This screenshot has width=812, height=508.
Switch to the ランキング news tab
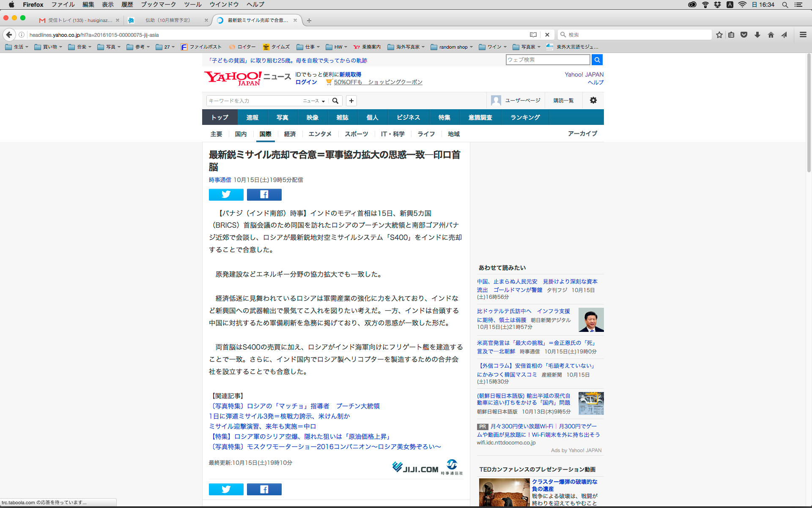[525, 117]
